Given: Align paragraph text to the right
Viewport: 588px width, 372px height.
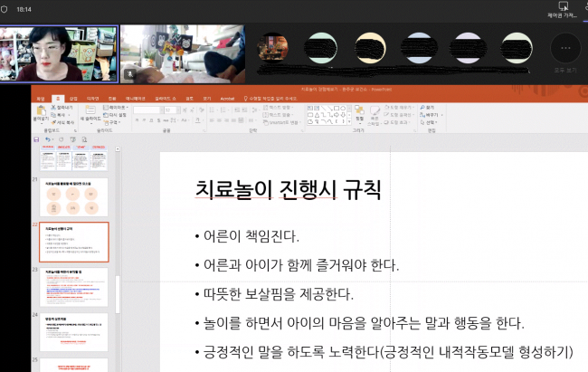Looking at the screenshot, I should coord(226,120).
